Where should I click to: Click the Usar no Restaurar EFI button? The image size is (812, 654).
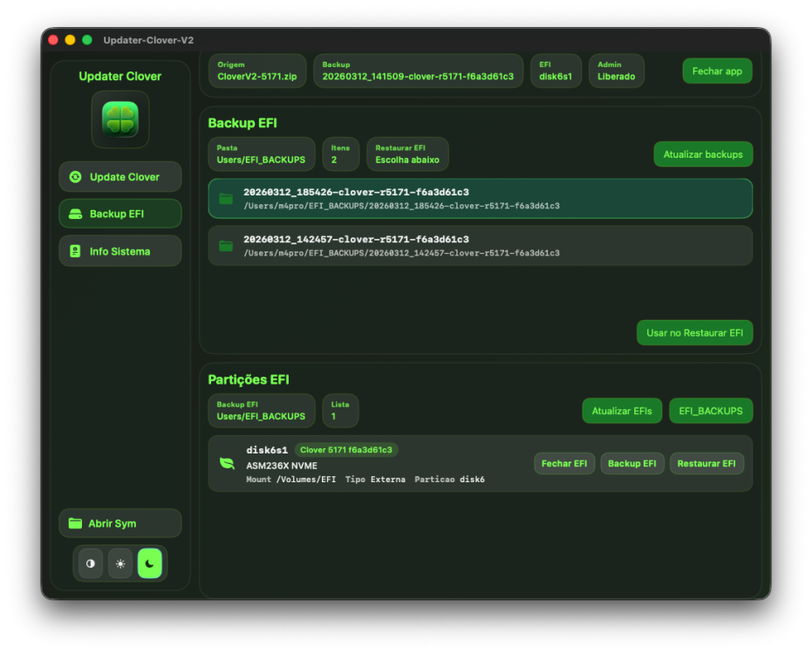coord(694,332)
